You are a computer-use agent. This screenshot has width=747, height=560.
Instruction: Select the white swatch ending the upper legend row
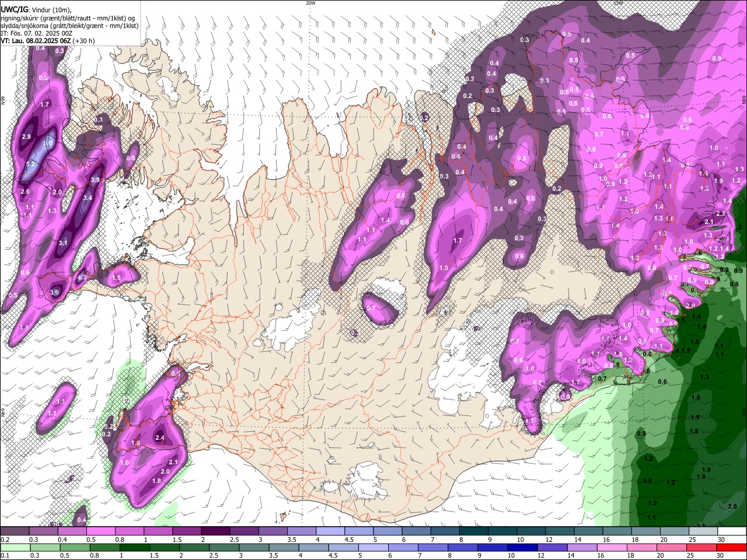click(731, 531)
